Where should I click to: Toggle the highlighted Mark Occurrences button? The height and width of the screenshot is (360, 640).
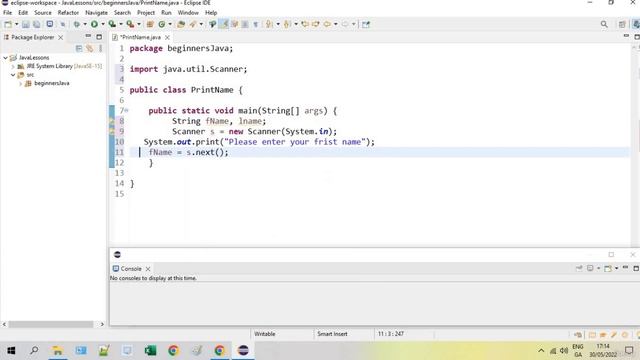224,24
